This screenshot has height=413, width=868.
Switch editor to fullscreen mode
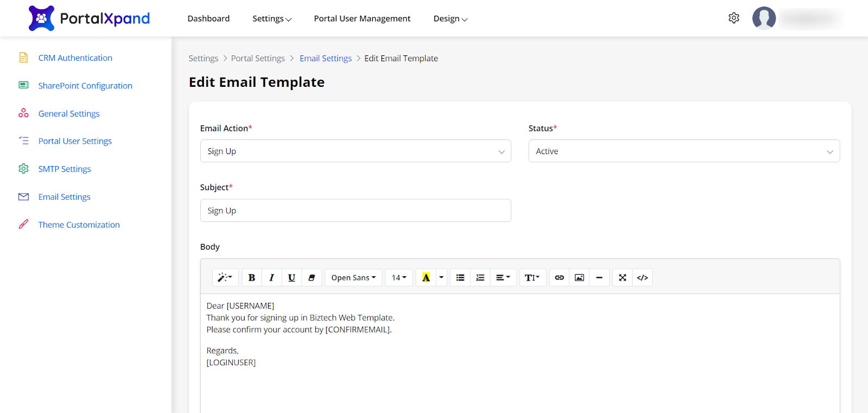622,277
